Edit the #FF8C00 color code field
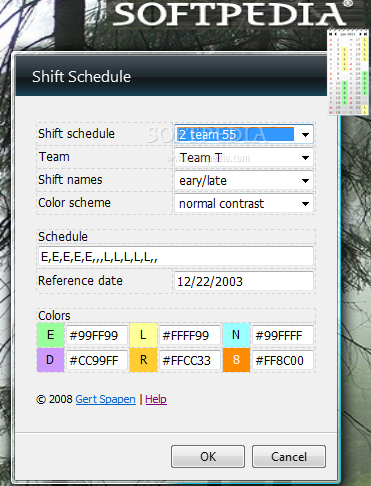Viewport: 371px width, 486px height. (x=283, y=360)
